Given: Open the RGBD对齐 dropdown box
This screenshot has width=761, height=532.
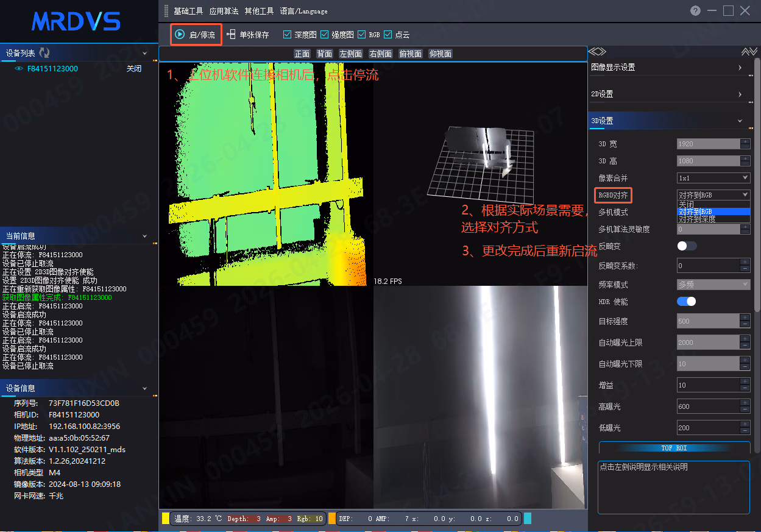Looking at the screenshot, I should click(x=713, y=195).
